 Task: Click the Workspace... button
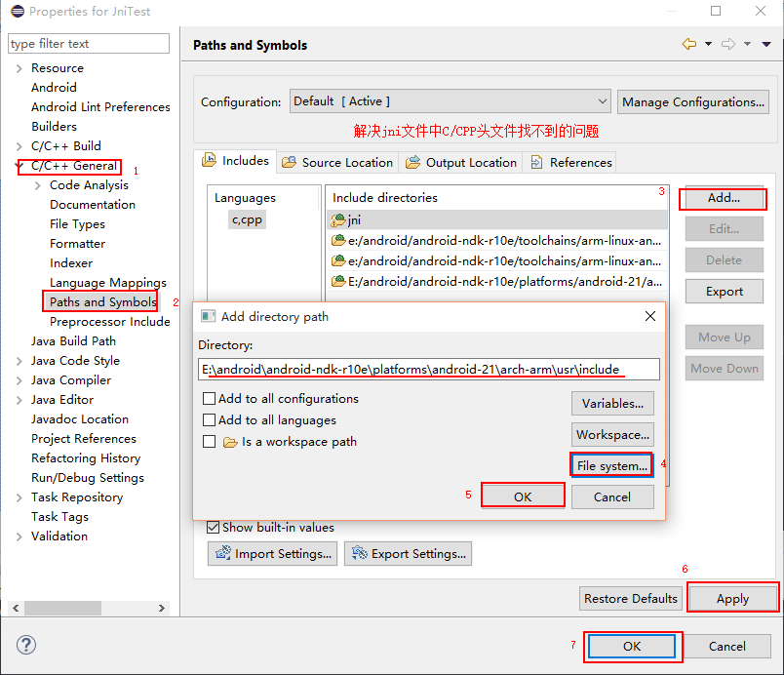click(x=612, y=434)
